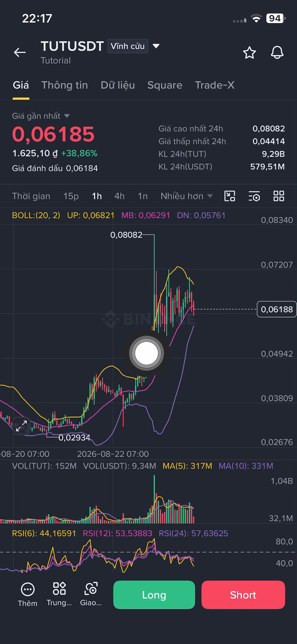Open price alert bell icon
297x644 pixels.
(277, 53)
